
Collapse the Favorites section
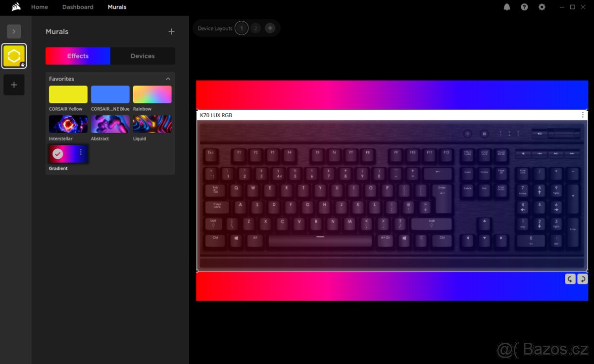tap(168, 79)
